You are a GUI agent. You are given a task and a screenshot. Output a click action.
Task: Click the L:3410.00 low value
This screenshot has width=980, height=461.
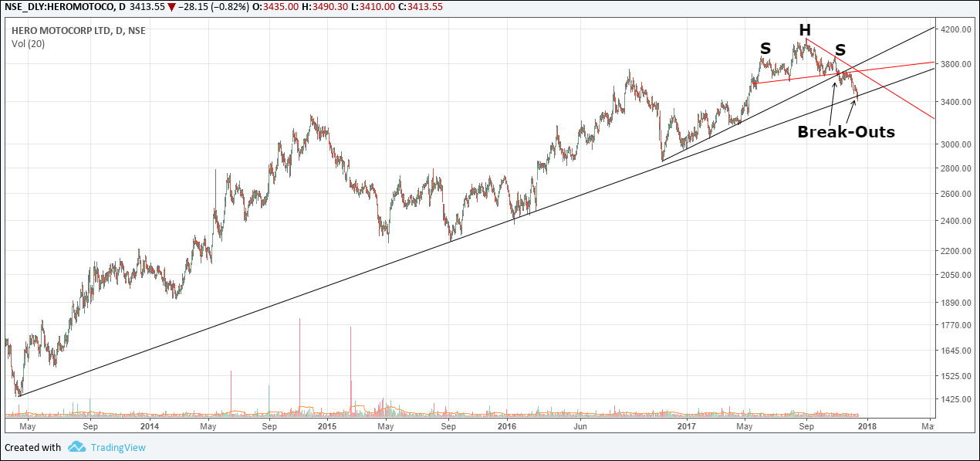pos(375,7)
